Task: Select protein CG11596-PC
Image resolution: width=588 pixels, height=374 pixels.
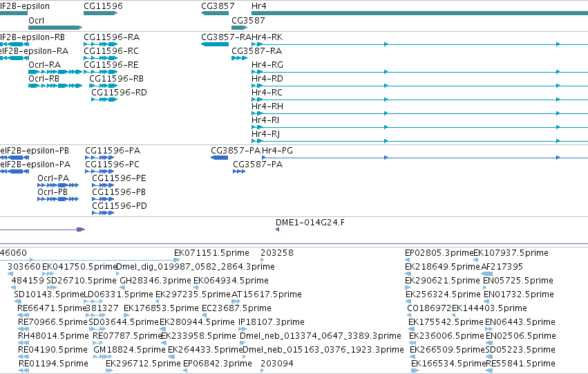Action: click(x=112, y=165)
